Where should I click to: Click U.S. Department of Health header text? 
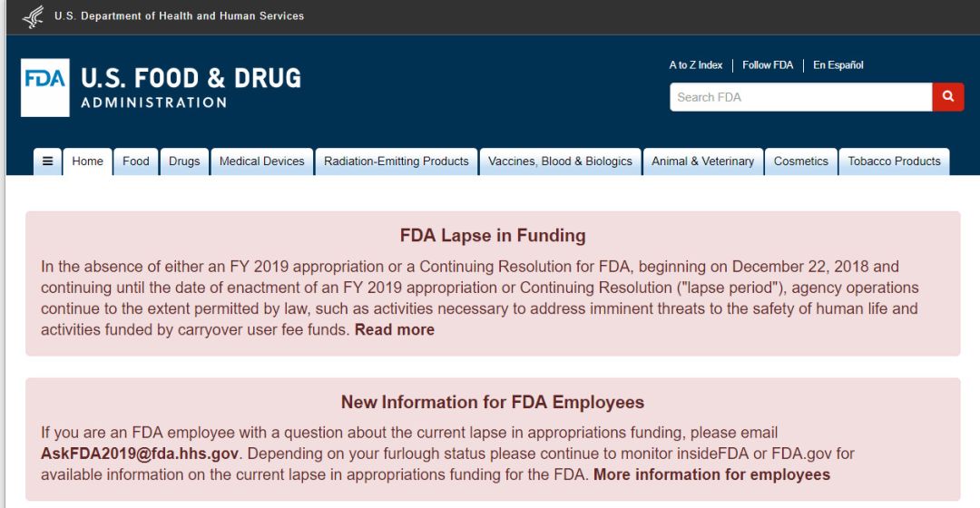click(180, 16)
